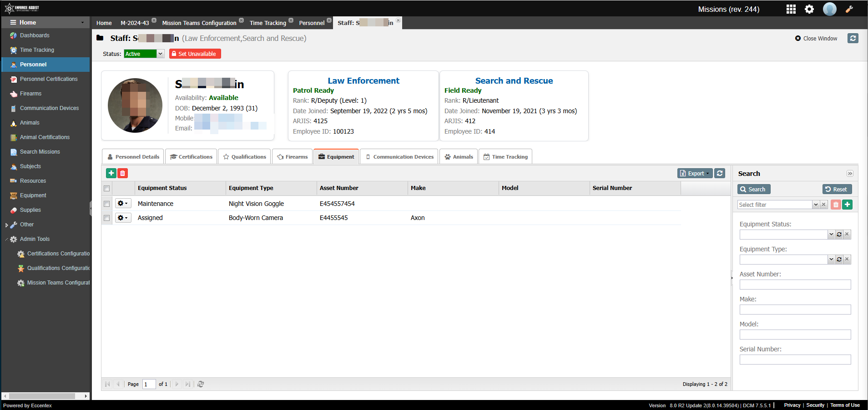
Task: Save filter with green plus in Search panel
Action: click(847, 205)
